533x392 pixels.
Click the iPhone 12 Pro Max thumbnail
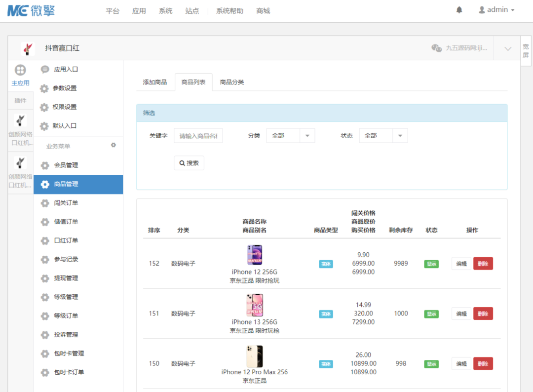click(255, 356)
